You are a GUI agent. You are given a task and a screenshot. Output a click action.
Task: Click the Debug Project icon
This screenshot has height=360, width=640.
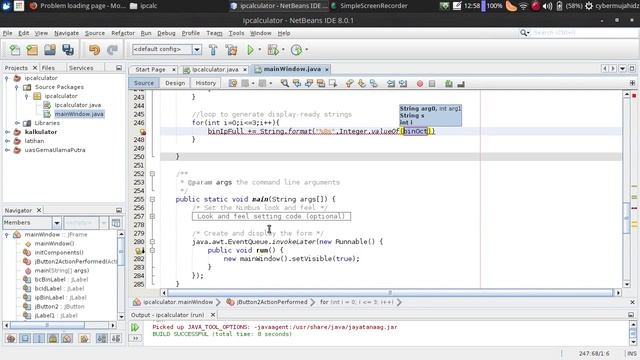(273, 50)
